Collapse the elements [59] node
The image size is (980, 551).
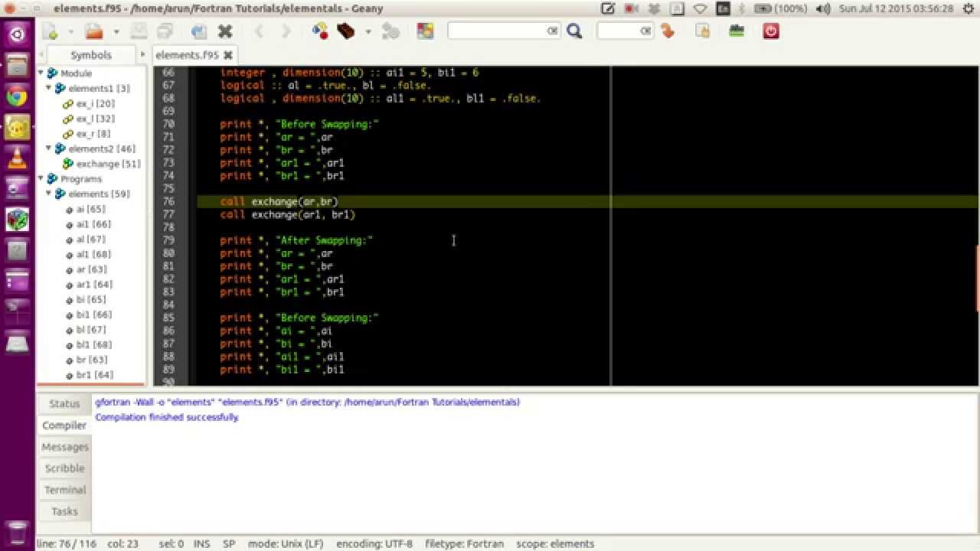click(49, 194)
